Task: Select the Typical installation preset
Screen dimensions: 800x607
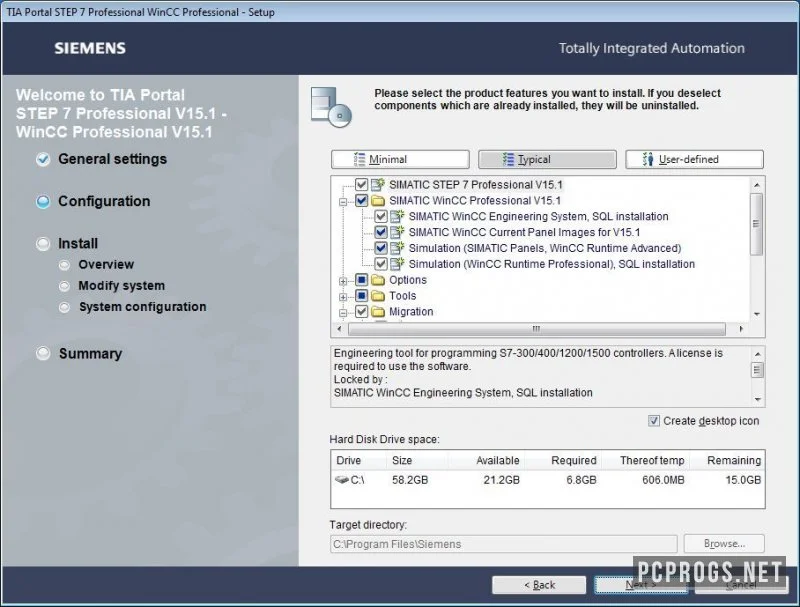Action: [547, 159]
